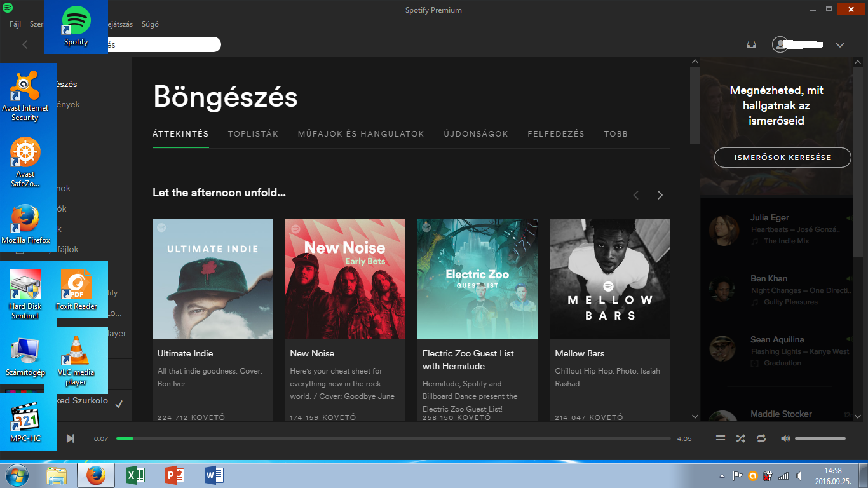Select the Hard Disk Sentinel icon
This screenshot has height=488, width=868.
pyautogui.click(x=25, y=294)
